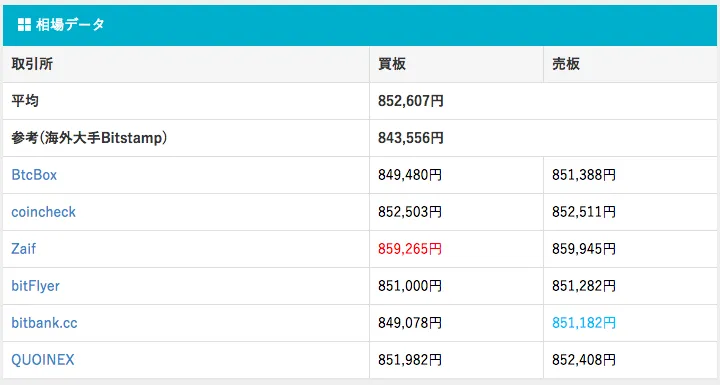Select the 平均 row label
This screenshot has height=385, width=720.
pos(25,101)
